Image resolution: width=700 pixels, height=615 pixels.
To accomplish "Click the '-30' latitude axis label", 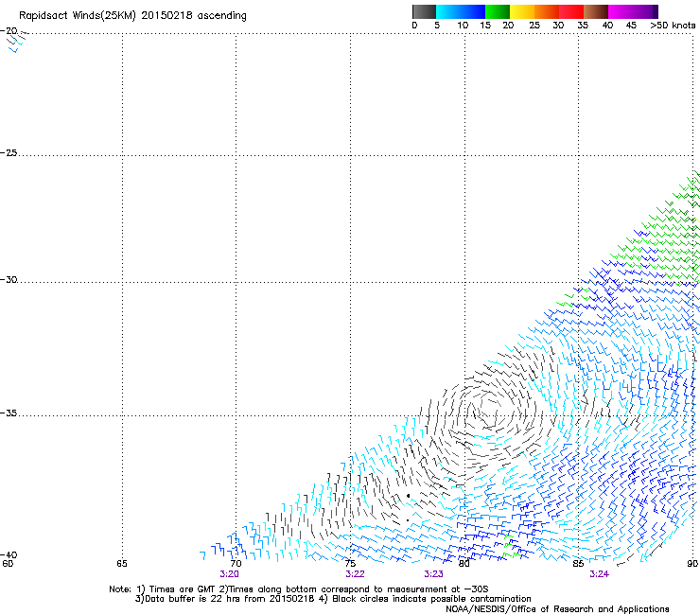I will point(9,279).
